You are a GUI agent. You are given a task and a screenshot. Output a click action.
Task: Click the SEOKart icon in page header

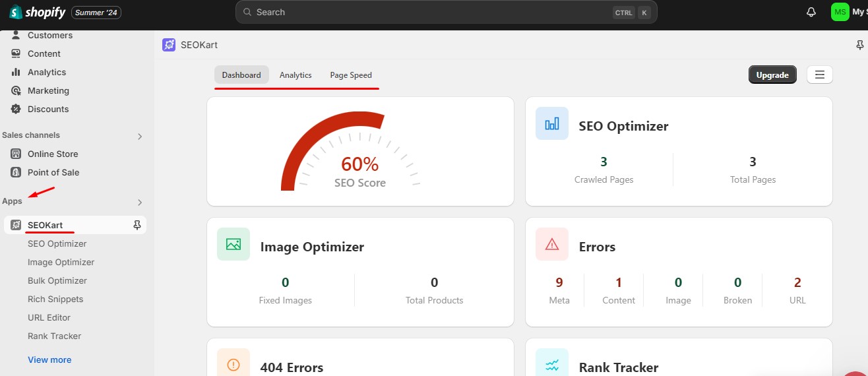pyautogui.click(x=169, y=45)
